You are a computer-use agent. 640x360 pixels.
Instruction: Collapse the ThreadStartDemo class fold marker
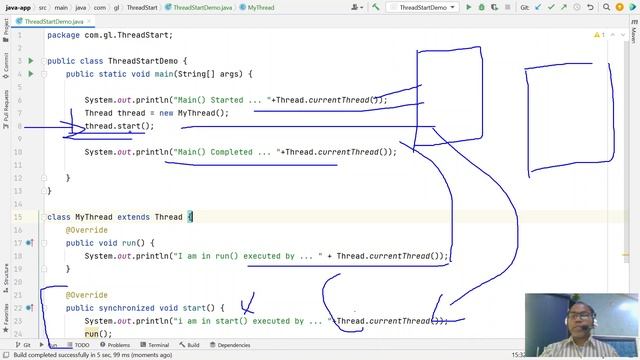click(44, 61)
